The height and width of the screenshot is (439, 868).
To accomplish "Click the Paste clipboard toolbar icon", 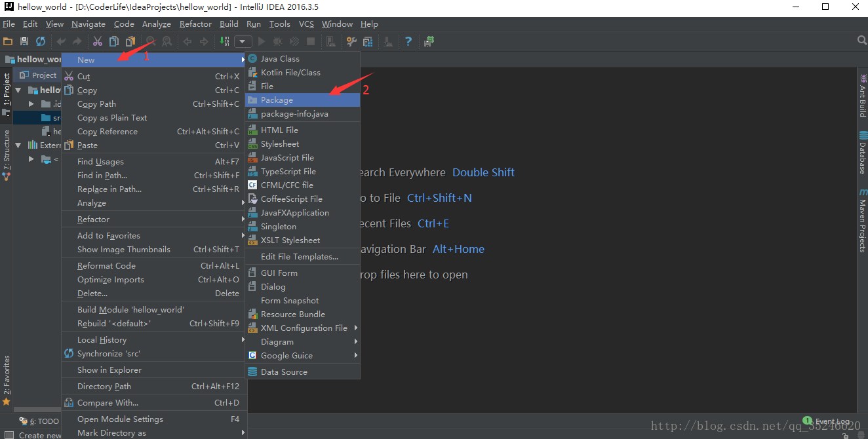I will click(x=130, y=41).
